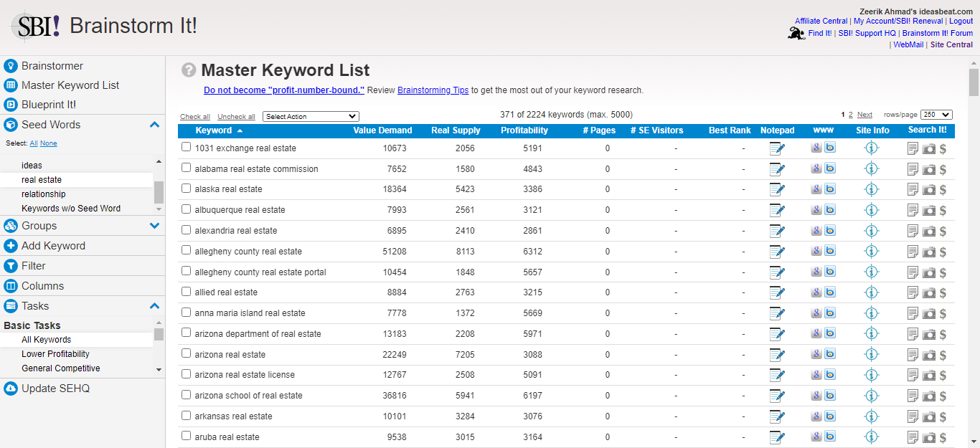Viewport: 980px width, 448px height.
Task: Open Bing search icon for arizona department of real estate
Action: tap(829, 333)
